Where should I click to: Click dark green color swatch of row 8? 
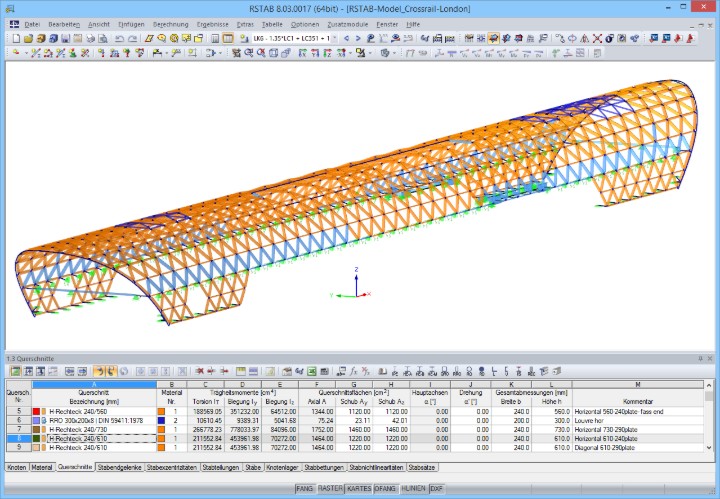click(x=36, y=438)
